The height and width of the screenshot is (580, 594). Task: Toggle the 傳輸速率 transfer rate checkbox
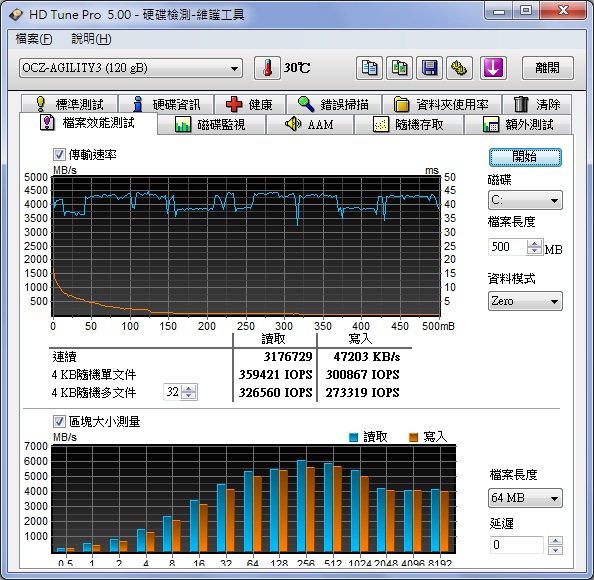[x=59, y=155]
